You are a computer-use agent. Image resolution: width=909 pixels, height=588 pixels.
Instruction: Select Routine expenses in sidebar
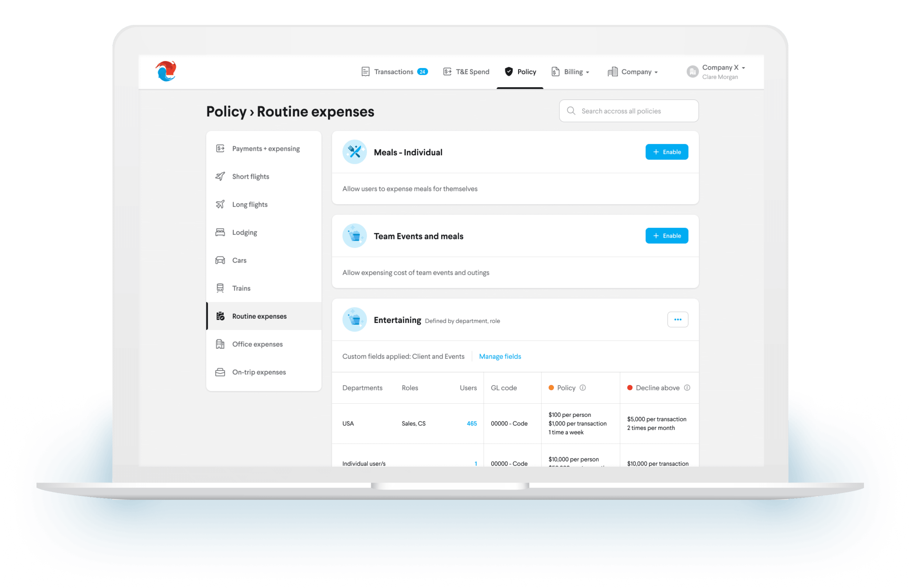[x=263, y=316]
